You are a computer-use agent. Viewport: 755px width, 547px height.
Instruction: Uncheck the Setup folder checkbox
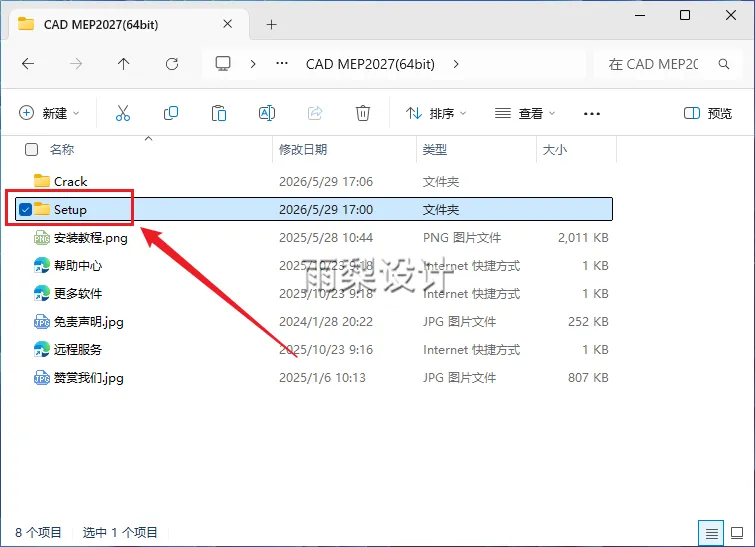click(x=25, y=209)
